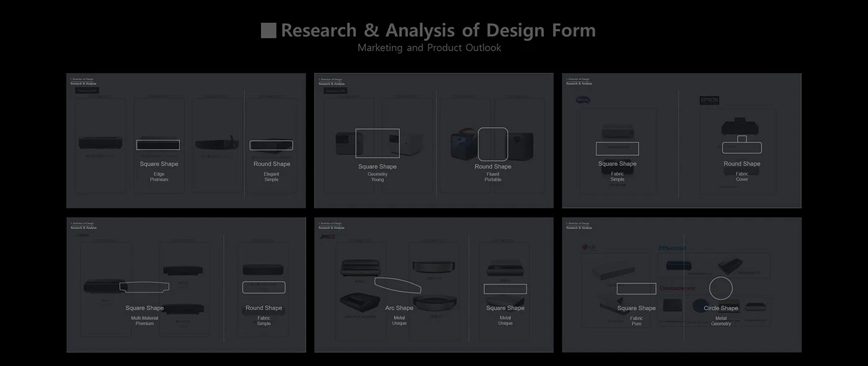Click the "Metal Geometry" caption
Screen dimensions: 868x366
pos(721,321)
